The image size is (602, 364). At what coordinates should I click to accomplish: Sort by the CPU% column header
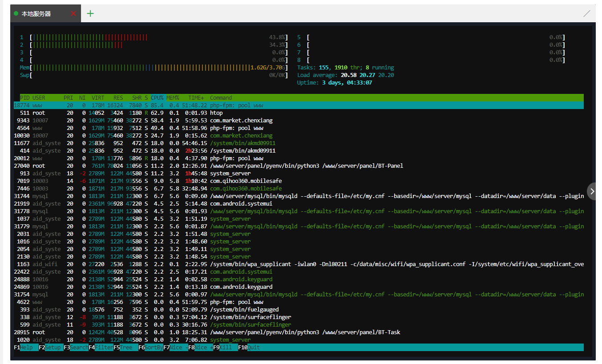click(x=157, y=97)
